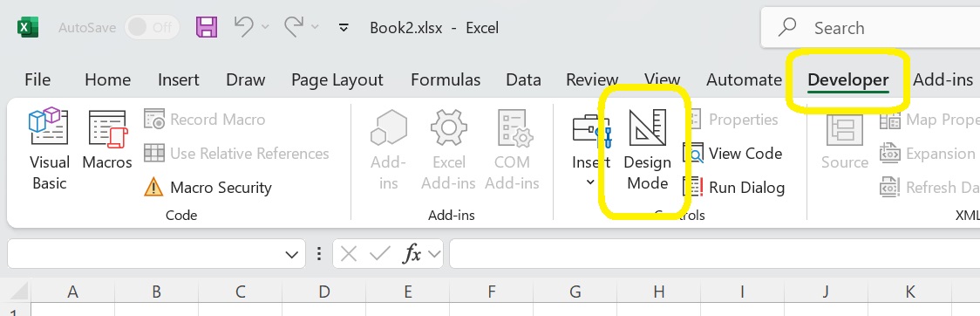The width and height of the screenshot is (980, 316).
Task: Toggle Design Mode
Action: coord(648,149)
